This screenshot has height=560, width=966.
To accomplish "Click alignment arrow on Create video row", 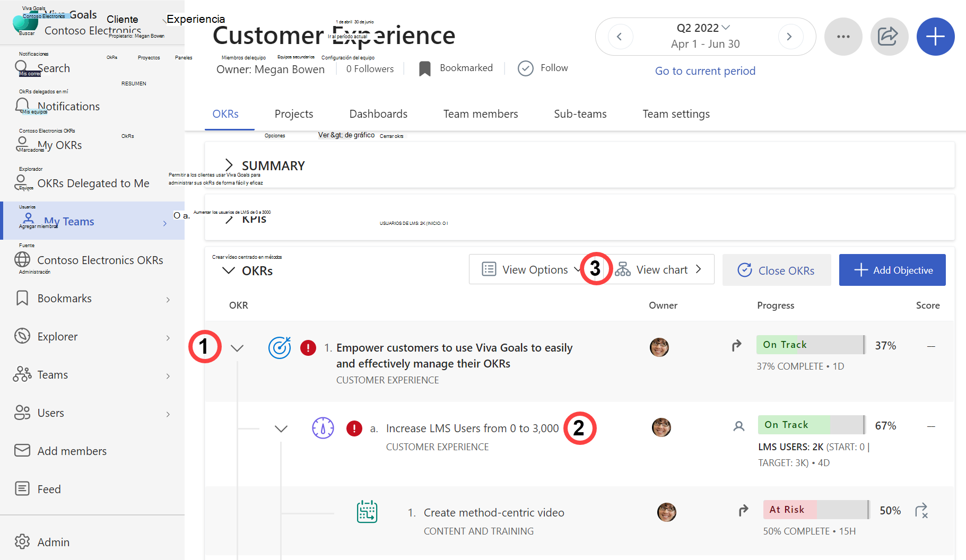I will (x=744, y=510).
